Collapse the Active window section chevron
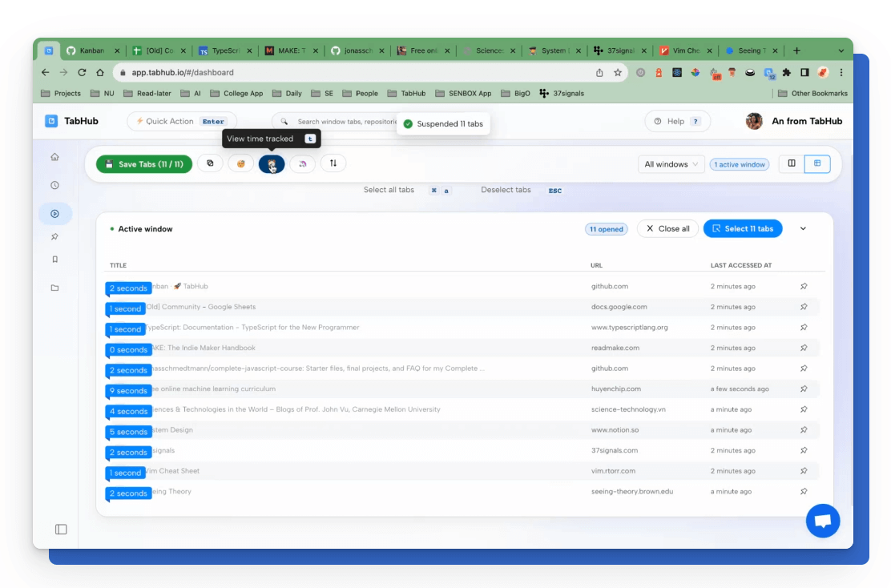891x588 pixels. [x=803, y=228]
